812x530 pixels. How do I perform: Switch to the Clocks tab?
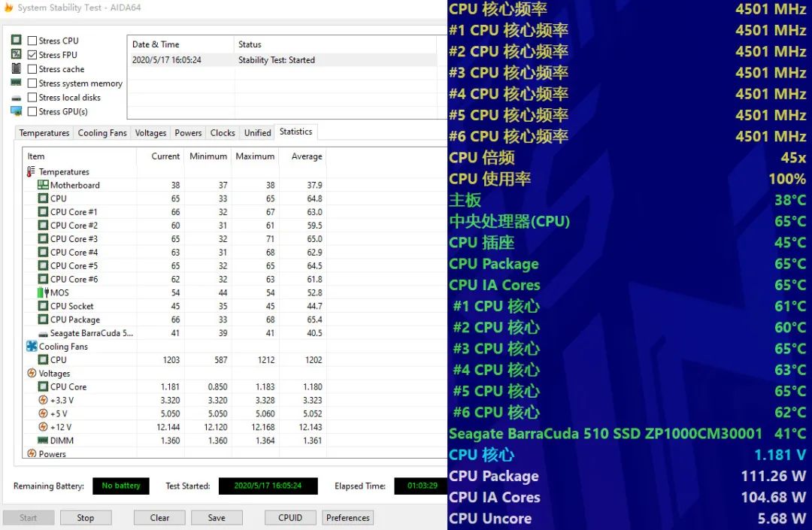[223, 133]
